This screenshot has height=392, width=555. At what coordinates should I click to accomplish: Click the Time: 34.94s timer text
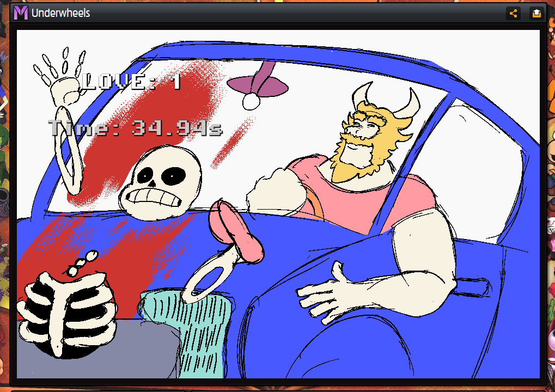(136, 128)
